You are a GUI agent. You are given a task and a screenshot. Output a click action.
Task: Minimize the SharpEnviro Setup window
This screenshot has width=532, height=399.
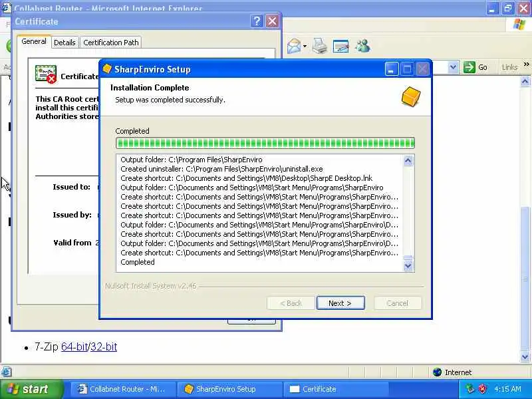pyautogui.click(x=391, y=69)
